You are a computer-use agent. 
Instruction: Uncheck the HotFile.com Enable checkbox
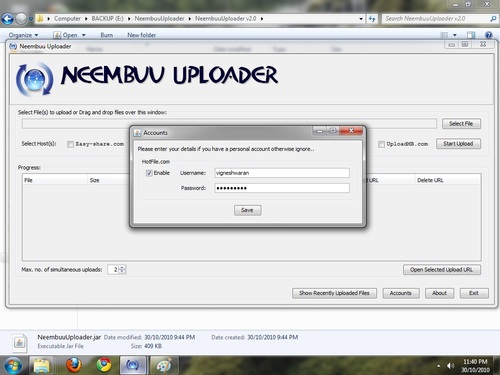click(x=149, y=173)
